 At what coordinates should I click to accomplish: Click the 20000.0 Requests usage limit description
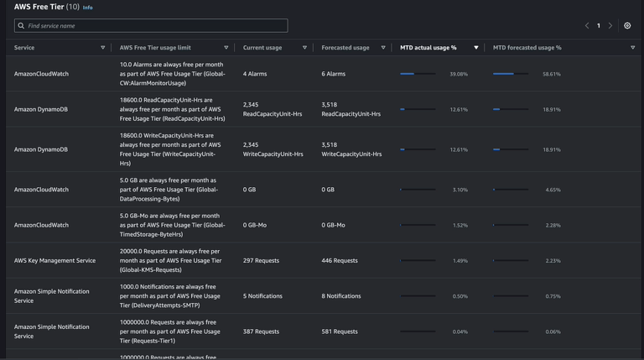[x=170, y=260]
